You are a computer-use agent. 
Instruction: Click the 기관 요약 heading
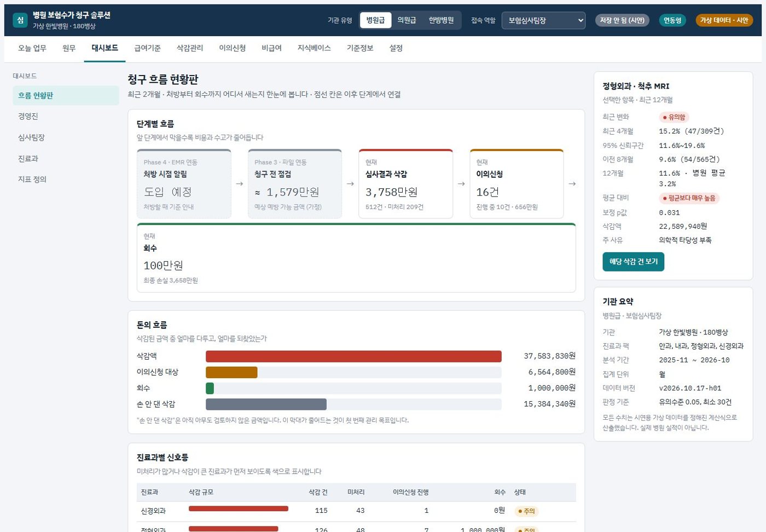coord(618,302)
